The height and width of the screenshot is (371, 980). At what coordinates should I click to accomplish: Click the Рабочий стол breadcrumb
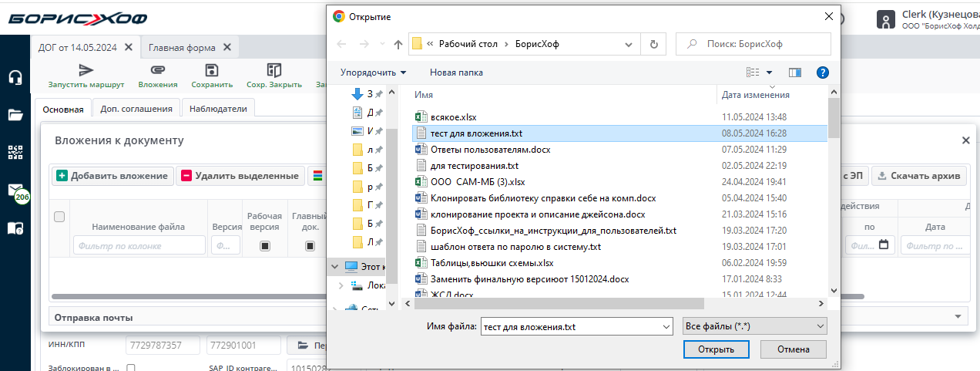click(x=469, y=44)
